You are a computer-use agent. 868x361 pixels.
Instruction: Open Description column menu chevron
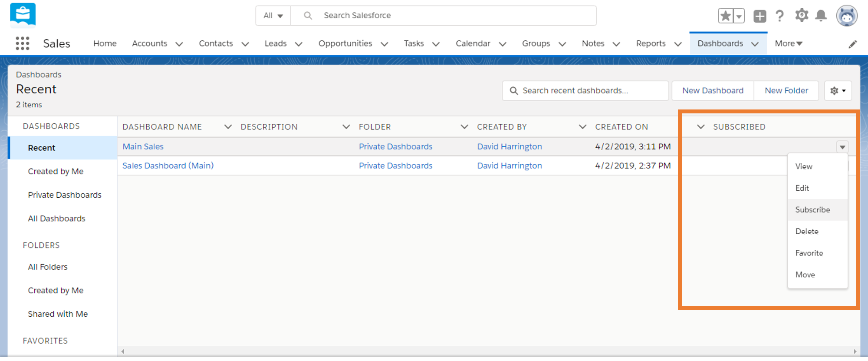click(346, 127)
